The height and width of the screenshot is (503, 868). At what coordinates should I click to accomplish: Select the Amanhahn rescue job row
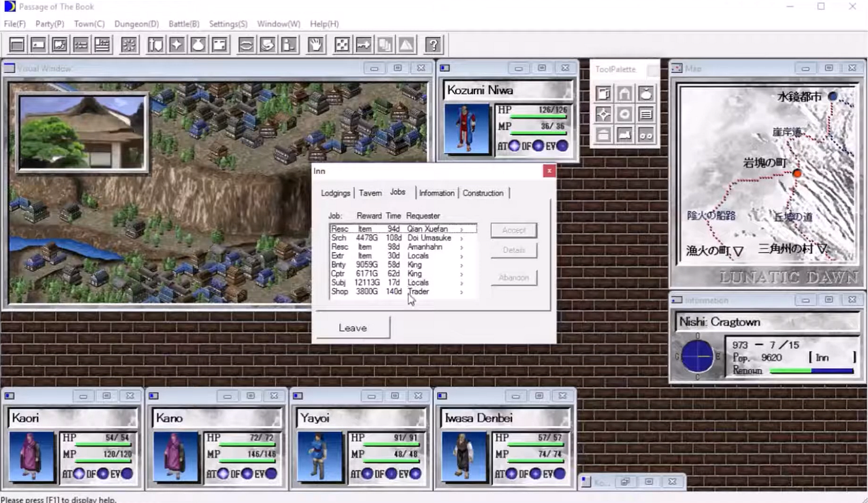click(x=403, y=247)
